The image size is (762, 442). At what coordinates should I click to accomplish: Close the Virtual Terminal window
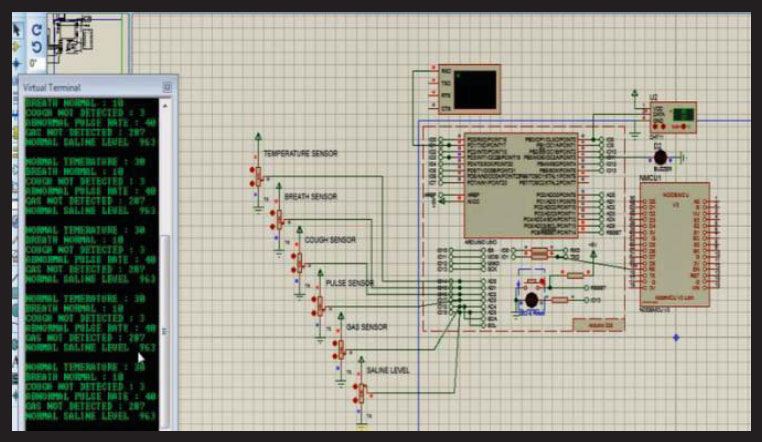click(x=167, y=88)
